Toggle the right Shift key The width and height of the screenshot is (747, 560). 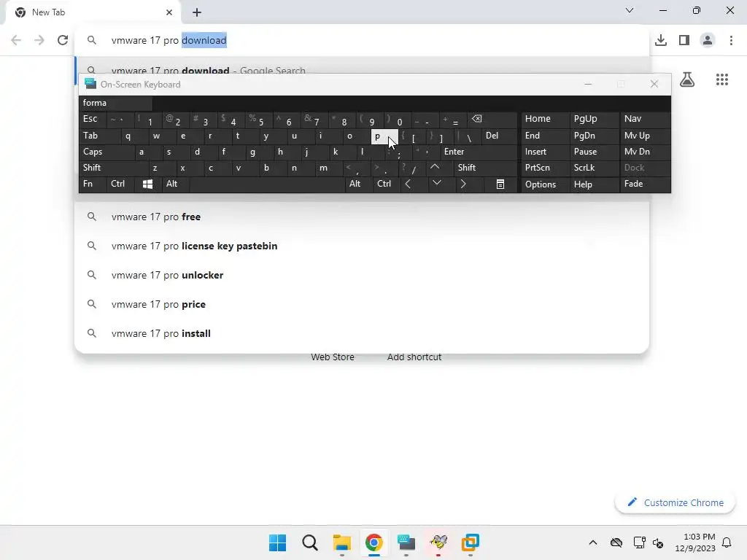[485, 168]
